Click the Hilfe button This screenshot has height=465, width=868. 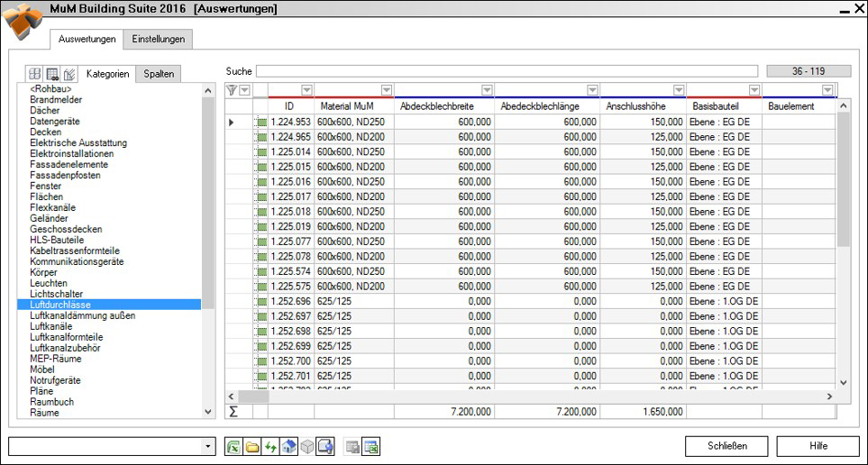coord(818,446)
